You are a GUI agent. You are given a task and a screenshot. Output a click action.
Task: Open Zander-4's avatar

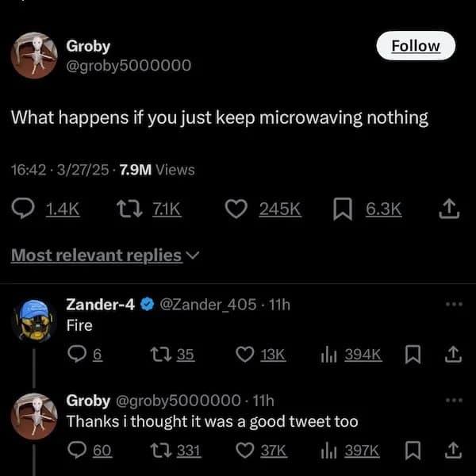[33, 321]
